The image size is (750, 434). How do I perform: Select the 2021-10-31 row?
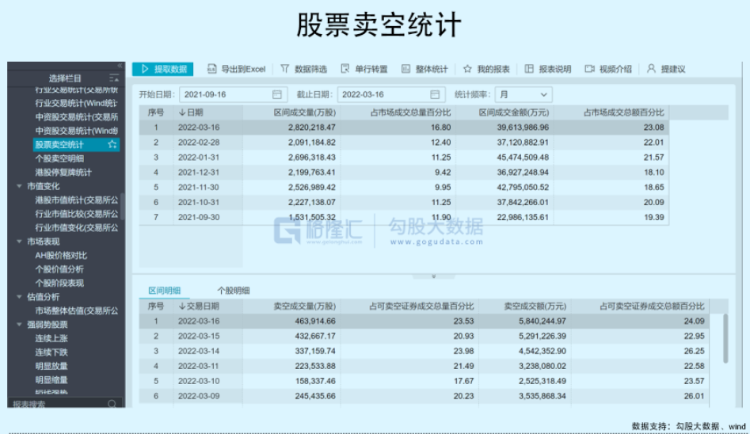point(404,202)
